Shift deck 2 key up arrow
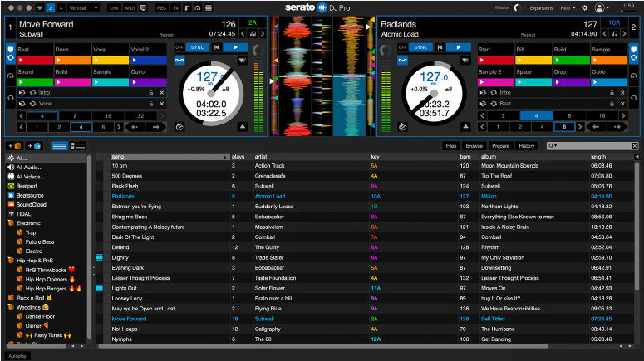Image resolution: width=644 pixels, height=361 pixels. point(624,34)
